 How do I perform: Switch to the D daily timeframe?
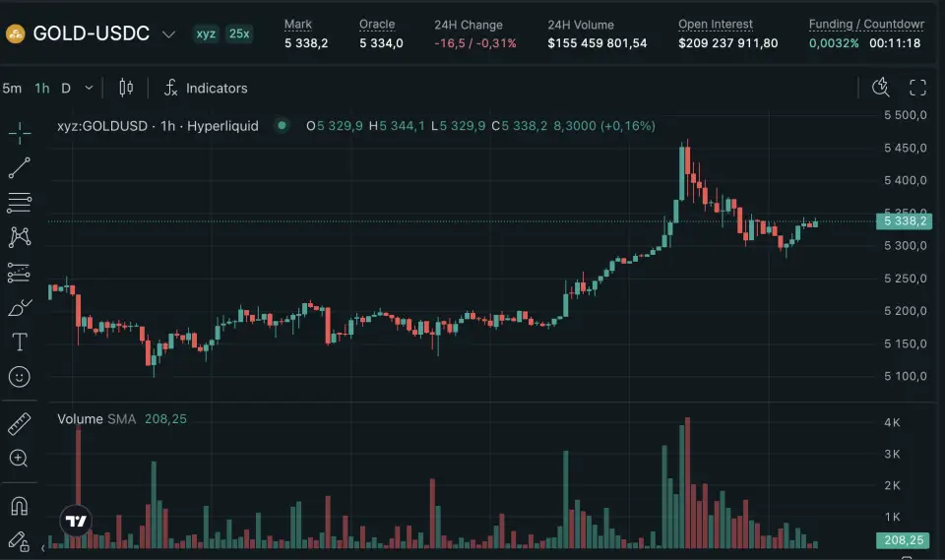coord(66,88)
